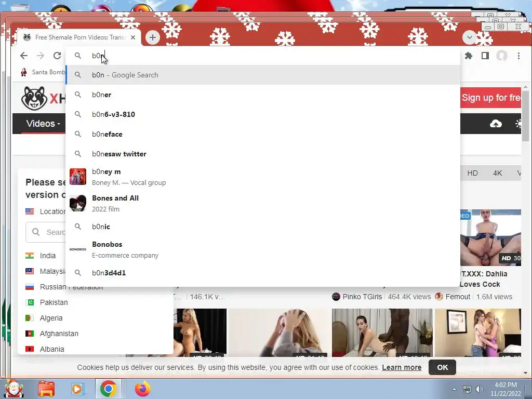Click the page vertical scrollbar thumb
The width and height of the screenshot is (532, 399).
point(525,116)
